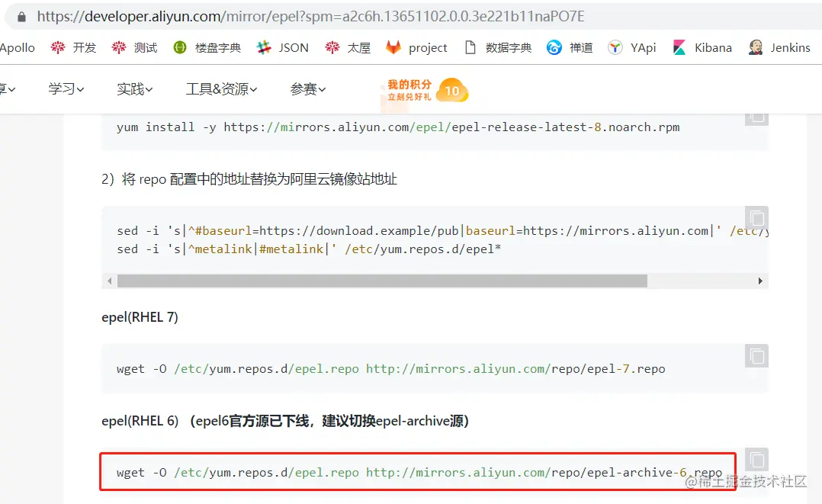Open the Jenkins bookmark

779,48
